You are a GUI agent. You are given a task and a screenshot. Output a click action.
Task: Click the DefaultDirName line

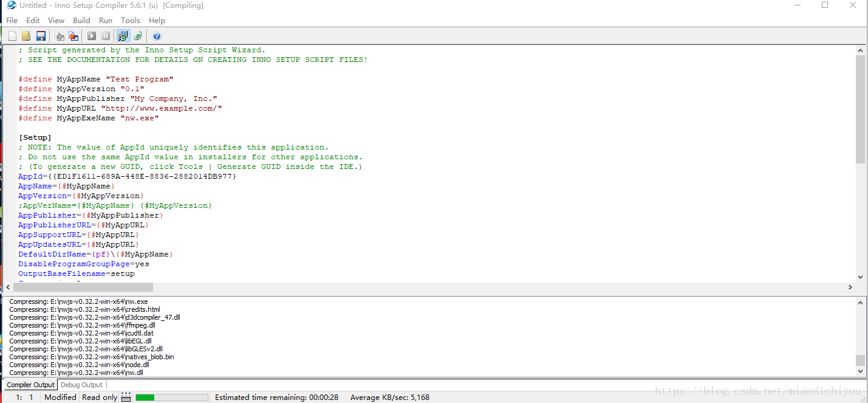(x=95, y=254)
